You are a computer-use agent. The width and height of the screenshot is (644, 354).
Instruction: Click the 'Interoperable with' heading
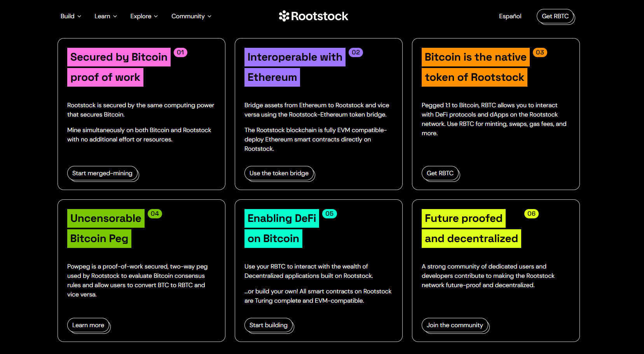click(295, 57)
